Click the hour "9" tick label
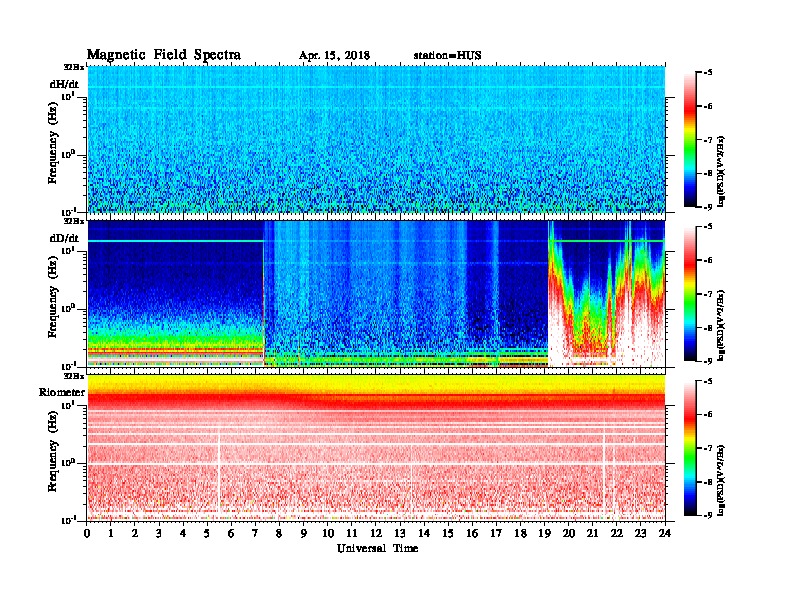The width and height of the screenshot is (792, 612). (x=304, y=533)
